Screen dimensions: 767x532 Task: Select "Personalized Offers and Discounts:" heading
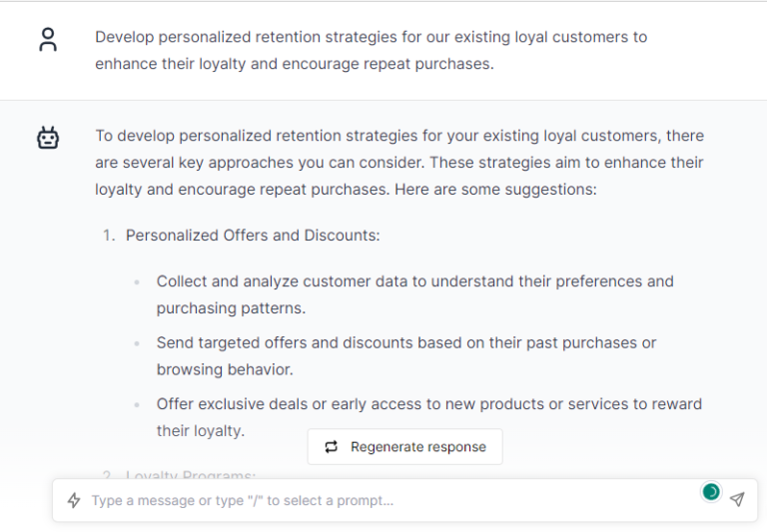(253, 236)
